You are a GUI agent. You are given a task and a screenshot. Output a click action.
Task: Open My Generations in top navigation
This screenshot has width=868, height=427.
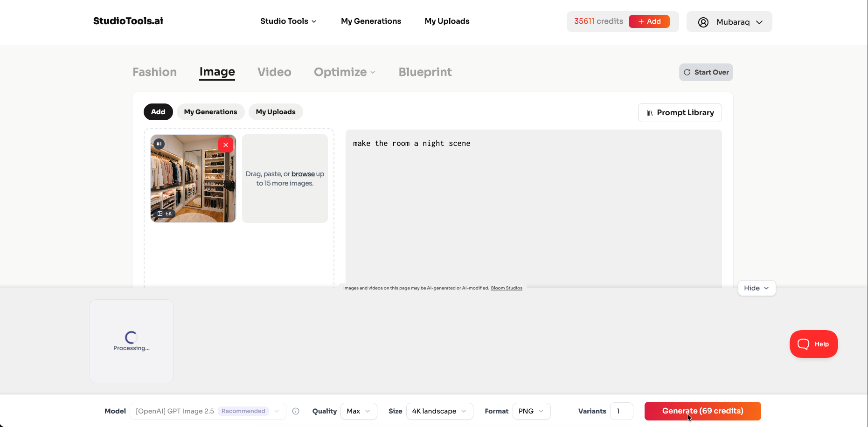pyautogui.click(x=371, y=21)
